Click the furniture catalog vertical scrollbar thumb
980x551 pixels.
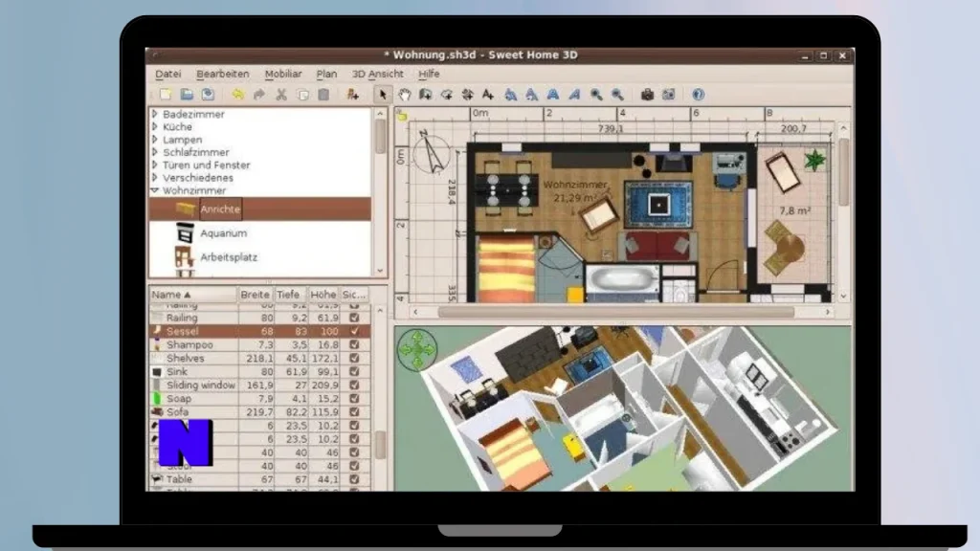coord(380,136)
